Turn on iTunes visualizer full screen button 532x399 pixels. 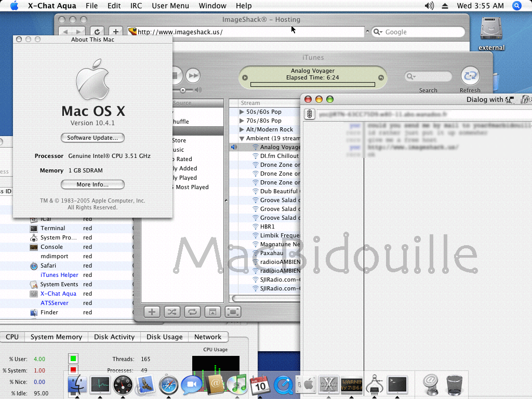(233, 312)
